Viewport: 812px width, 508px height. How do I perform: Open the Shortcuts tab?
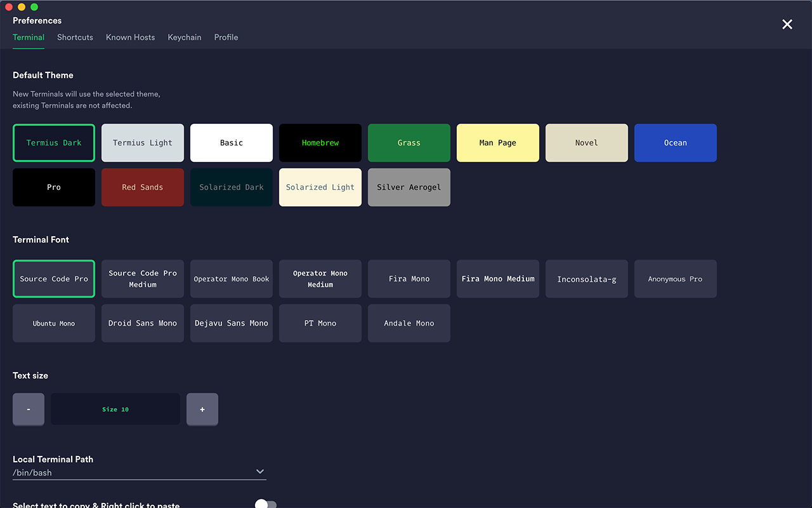pyautogui.click(x=75, y=37)
